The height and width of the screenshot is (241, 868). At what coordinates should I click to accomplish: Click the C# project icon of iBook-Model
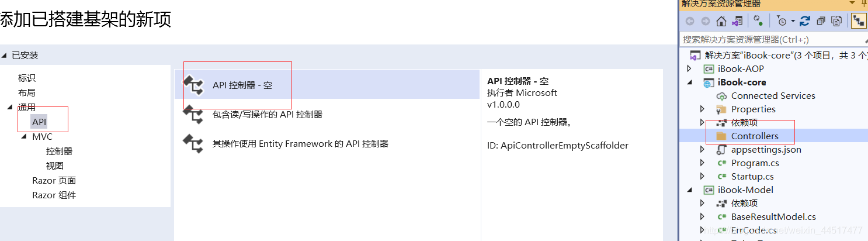click(x=709, y=190)
